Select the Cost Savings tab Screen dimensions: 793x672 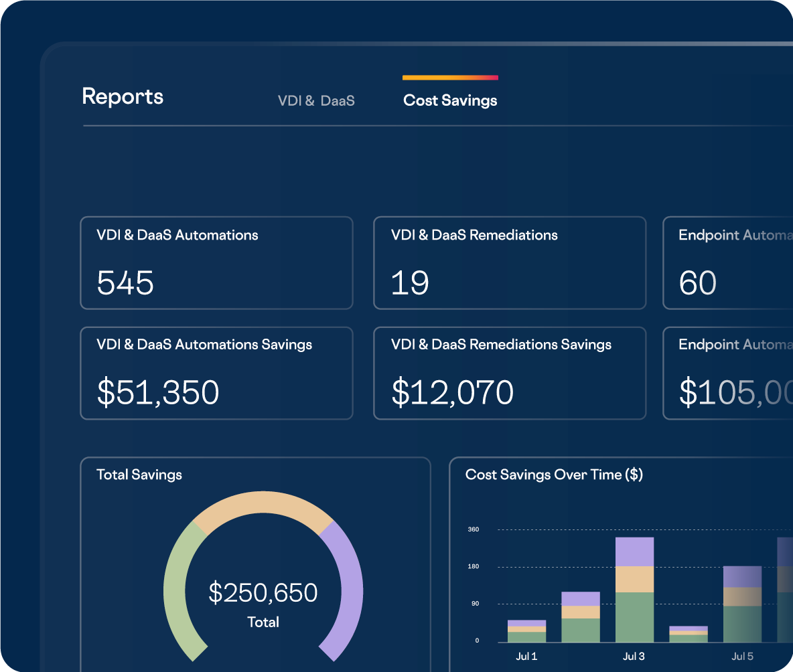tap(449, 100)
